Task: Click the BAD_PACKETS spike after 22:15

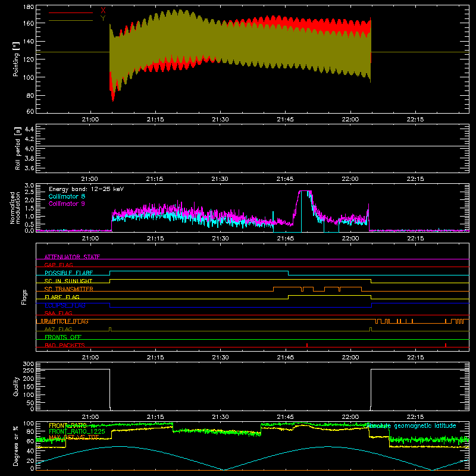Action: tap(445, 345)
